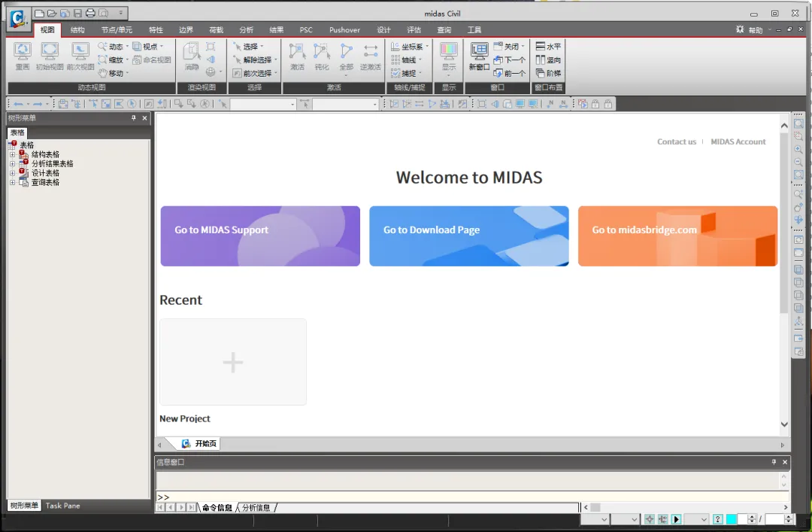Viewport: 812px width, 532px height.
Task: Click the Contact us link
Action: 677,141
